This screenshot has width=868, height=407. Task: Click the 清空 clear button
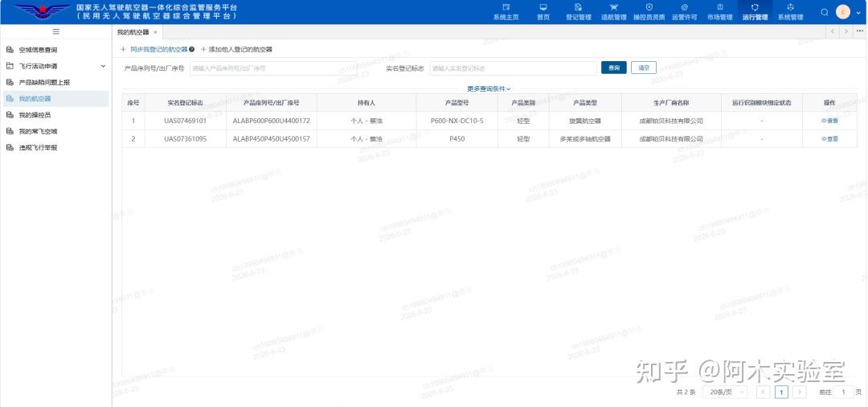(643, 68)
